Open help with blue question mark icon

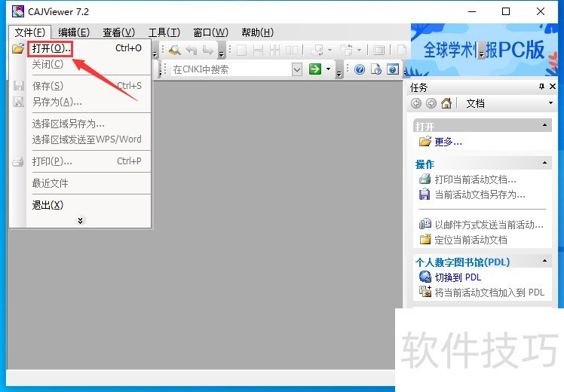tap(360, 69)
